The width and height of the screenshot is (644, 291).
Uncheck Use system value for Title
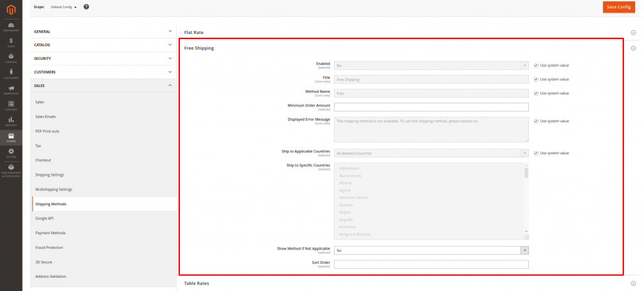[x=536, y=79]
